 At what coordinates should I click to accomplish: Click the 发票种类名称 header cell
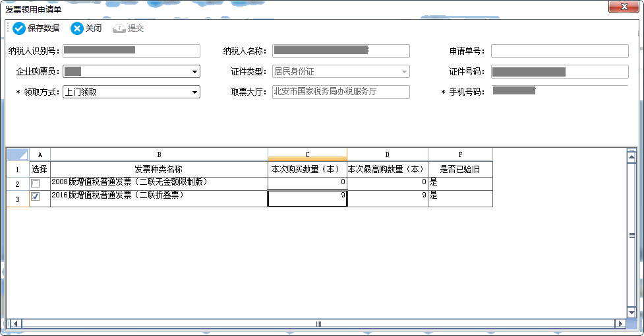pyautogui.click(x=159, y=170)
